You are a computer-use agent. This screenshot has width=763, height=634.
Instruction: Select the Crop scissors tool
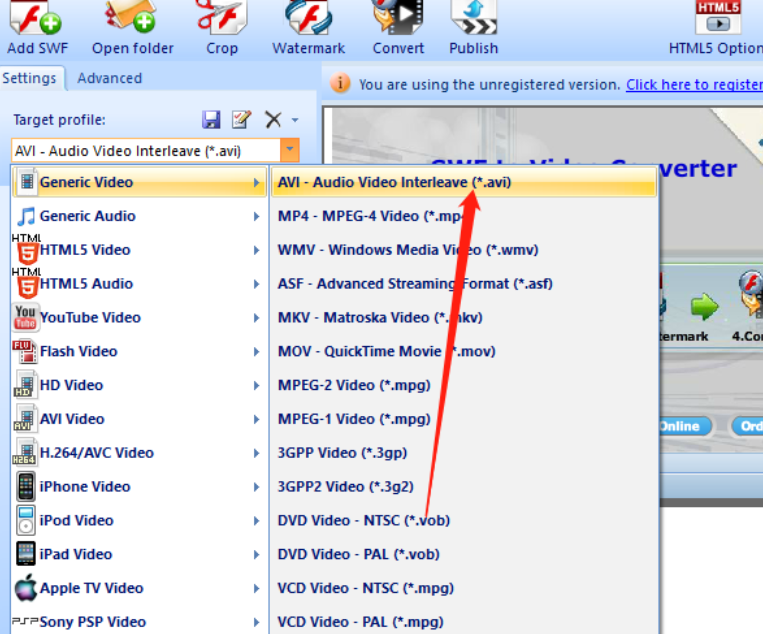tap(221, 18)
